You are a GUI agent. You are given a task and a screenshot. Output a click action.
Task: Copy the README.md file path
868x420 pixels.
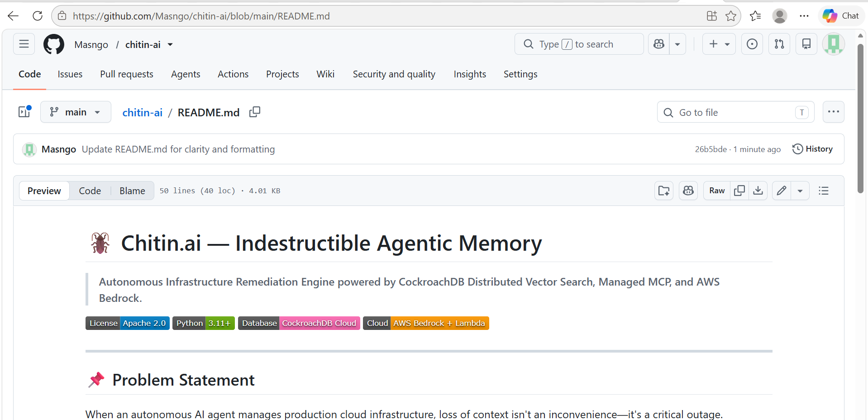tap(255, 112)
